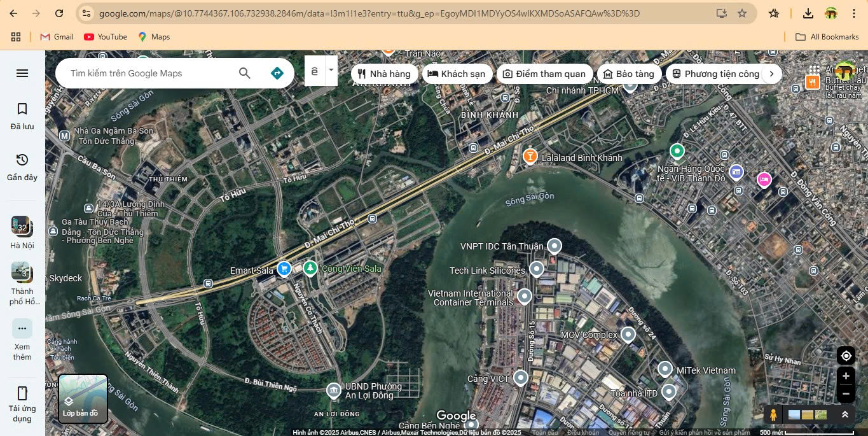Click the MiTek Vietnam pin
Image resolution: width=868 pixels, height=436 pixels.
(x=665, y=369)
